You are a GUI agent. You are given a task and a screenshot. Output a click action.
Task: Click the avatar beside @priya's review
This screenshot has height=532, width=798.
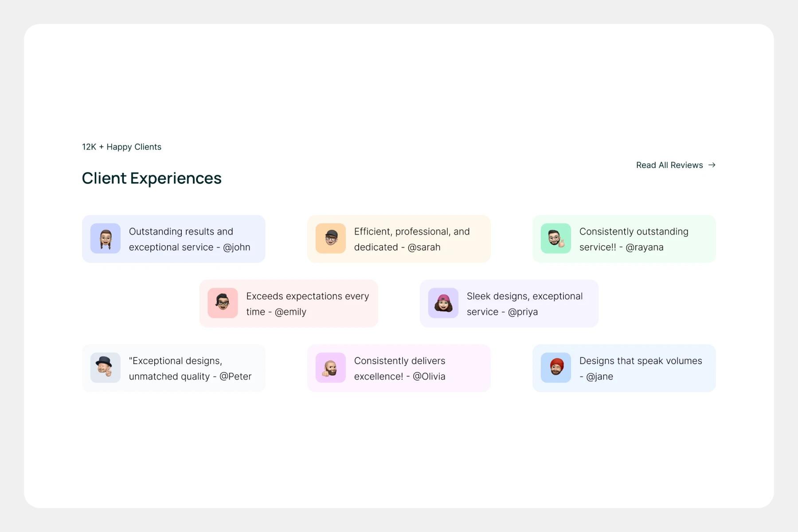(443, 303)
